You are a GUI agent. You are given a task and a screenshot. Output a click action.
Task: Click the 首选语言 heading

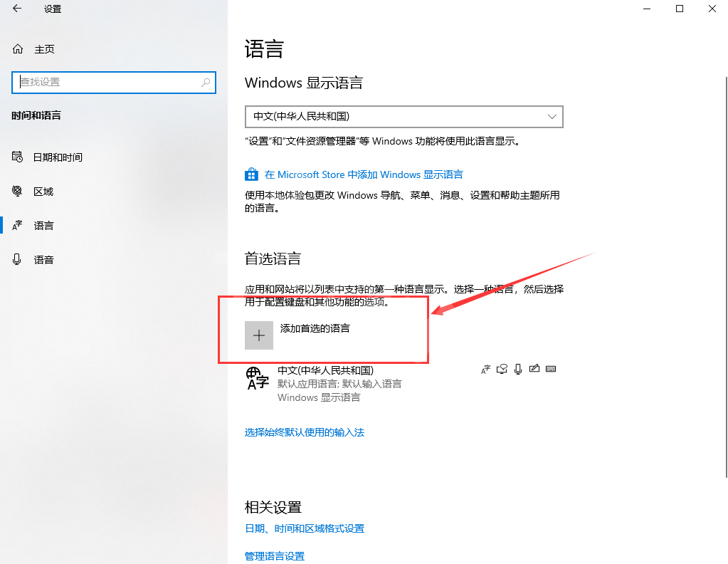pyautogui.click(x=273, y=258)
